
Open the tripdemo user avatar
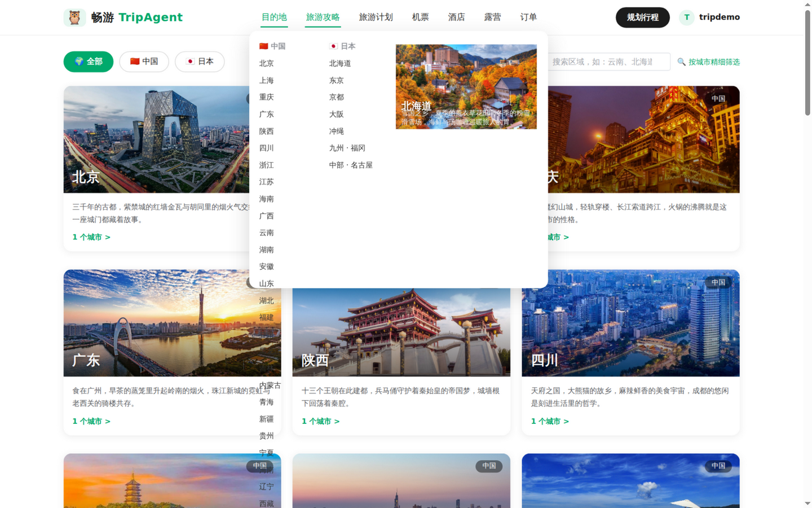[x=686, y=17]
